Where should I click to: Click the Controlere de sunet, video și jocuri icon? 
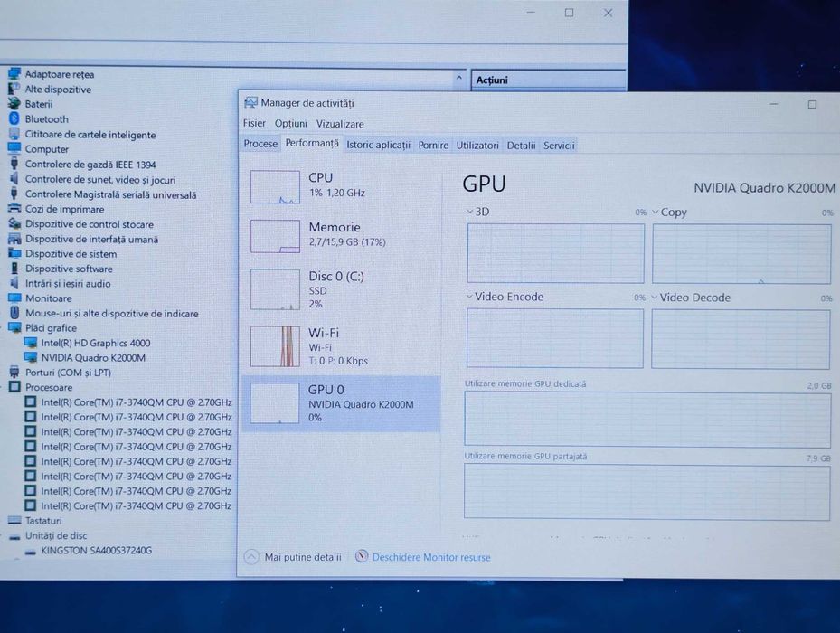pos(14,178)
